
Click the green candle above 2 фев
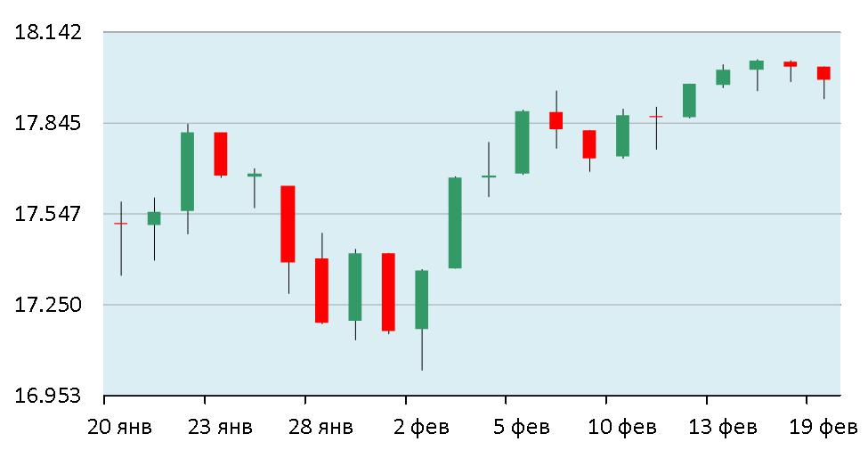[422, 299]
